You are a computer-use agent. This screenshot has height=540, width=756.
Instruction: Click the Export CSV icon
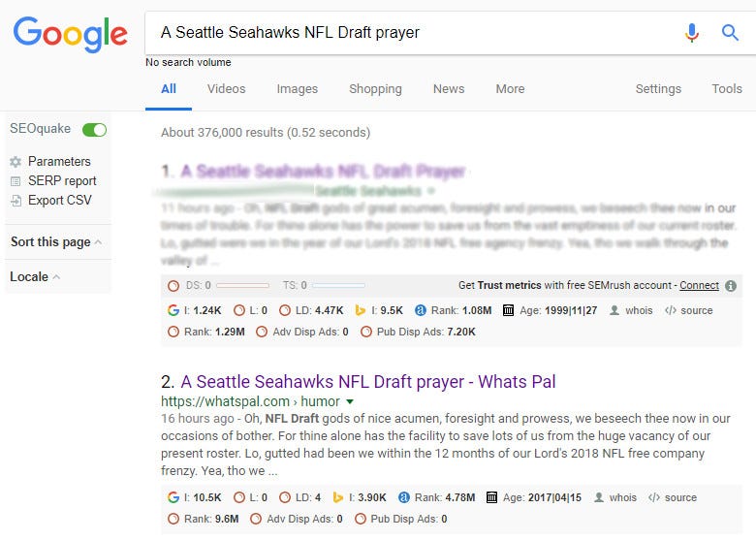pyautogui.click(x=16, y=201)
